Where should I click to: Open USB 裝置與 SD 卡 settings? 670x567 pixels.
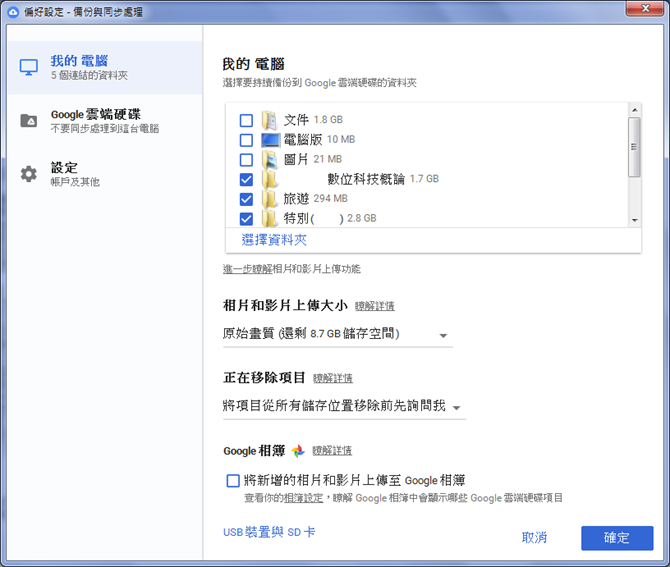[269, 532]
